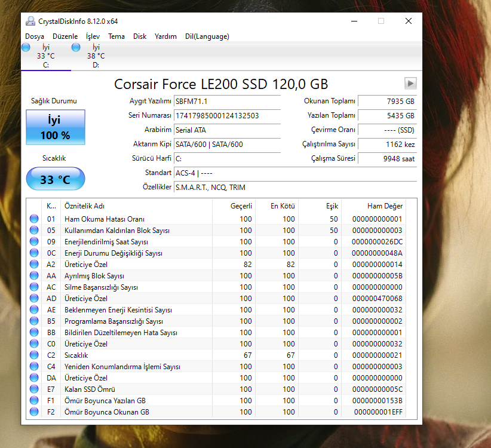
Task: Click the Standart field ACS-4
Action: 295,173
